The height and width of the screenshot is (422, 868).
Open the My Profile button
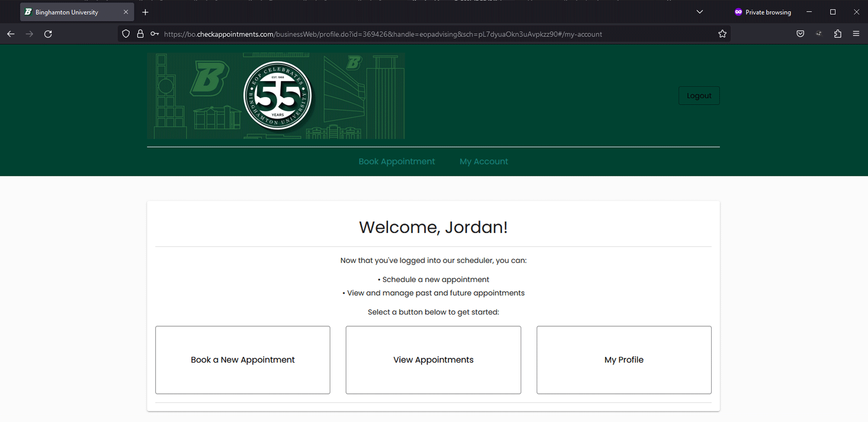pyautogui.click(x=624, y=360)
